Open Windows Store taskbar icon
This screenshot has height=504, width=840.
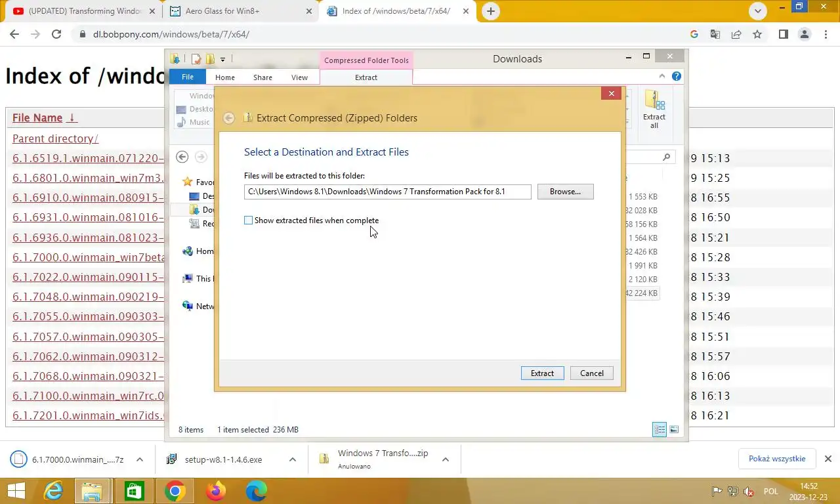(x=134, y=491)
